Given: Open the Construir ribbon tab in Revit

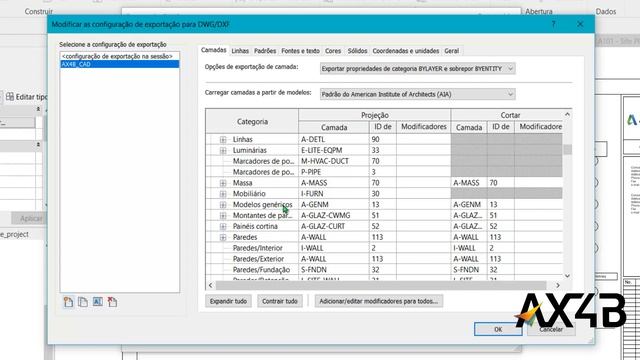Looking at the screenshot, I should point(38,11).
